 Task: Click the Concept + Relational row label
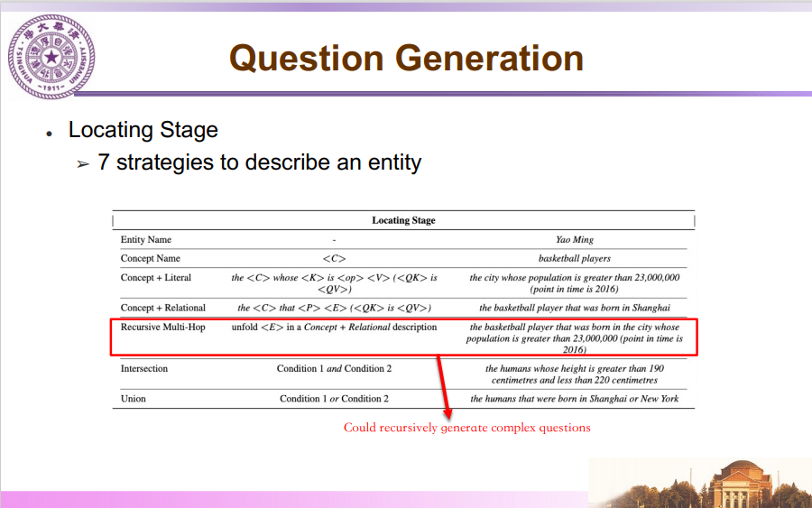(163, 308)
